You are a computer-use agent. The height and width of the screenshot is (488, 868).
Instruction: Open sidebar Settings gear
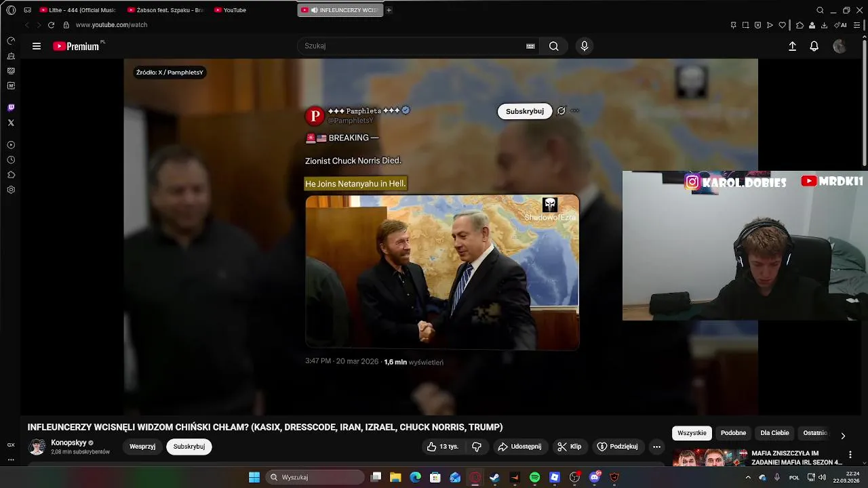coord(11,190)
